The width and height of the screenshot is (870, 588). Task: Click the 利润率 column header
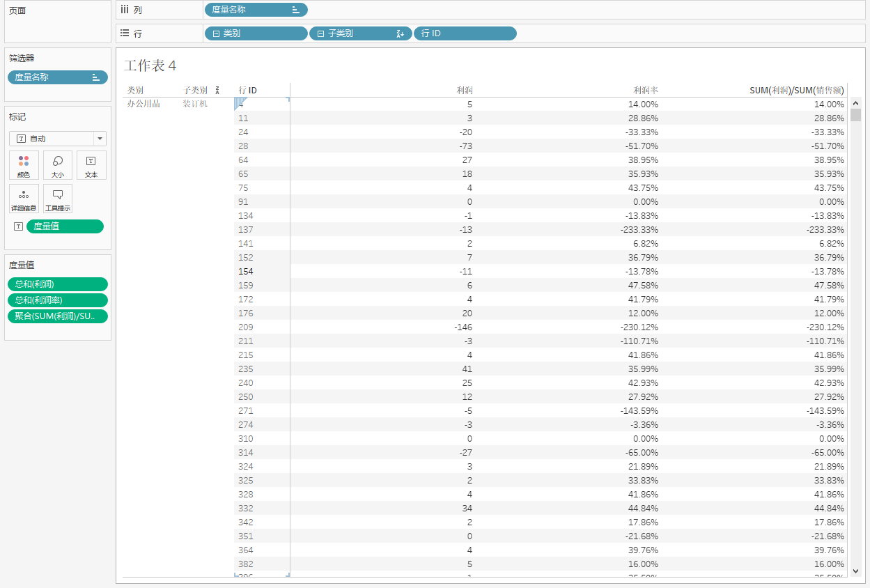(646, 91)
